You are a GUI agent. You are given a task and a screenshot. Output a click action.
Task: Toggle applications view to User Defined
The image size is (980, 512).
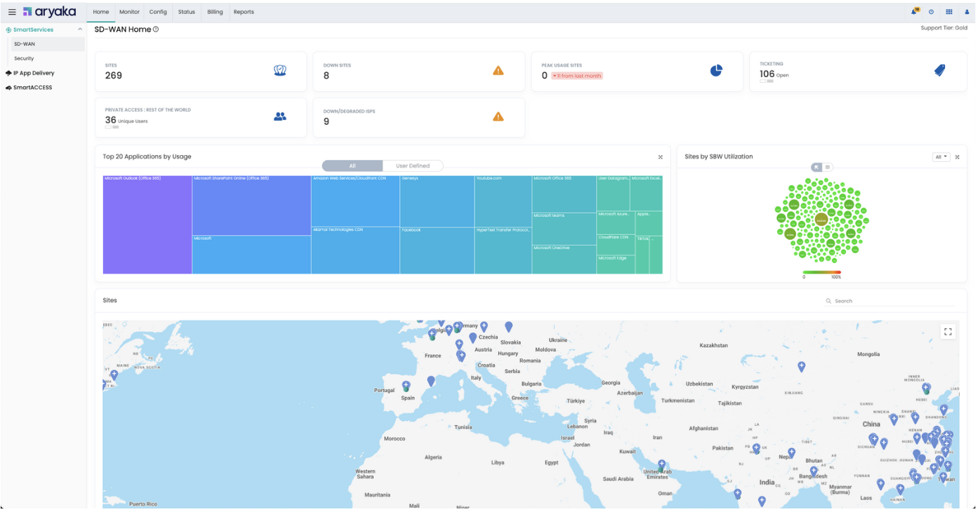point(413,166)
